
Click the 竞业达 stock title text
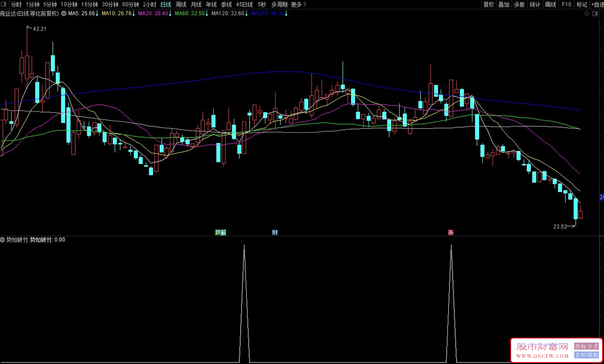click(x=30, y=13)
